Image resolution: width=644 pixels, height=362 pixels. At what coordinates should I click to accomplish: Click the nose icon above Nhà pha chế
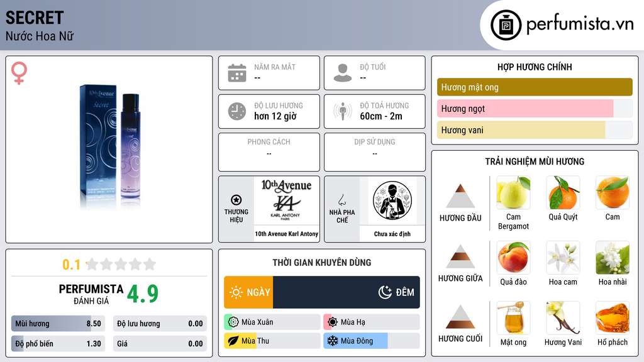coord(341,200)
